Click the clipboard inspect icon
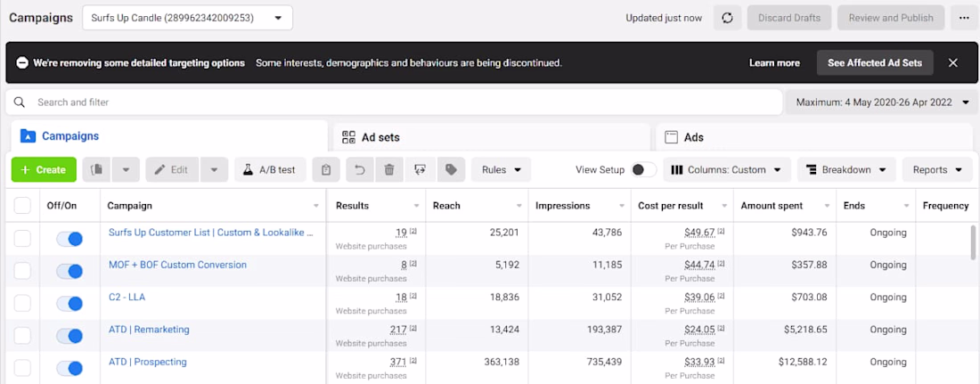The height and width of the screenshot is (384, 980). [x=325, y=169]
